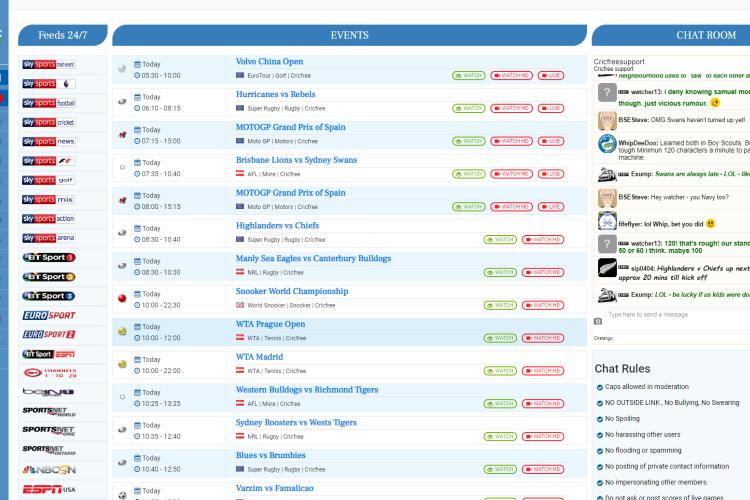Screen dimensions: 750x500
Task: Open the Sky Sports Arena feed
Action: point(49,238)
